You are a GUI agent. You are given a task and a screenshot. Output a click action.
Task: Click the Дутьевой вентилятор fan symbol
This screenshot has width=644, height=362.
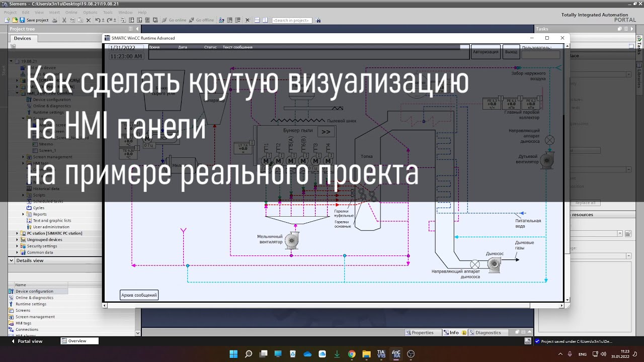pyautogui.click(x=546, y=160)
